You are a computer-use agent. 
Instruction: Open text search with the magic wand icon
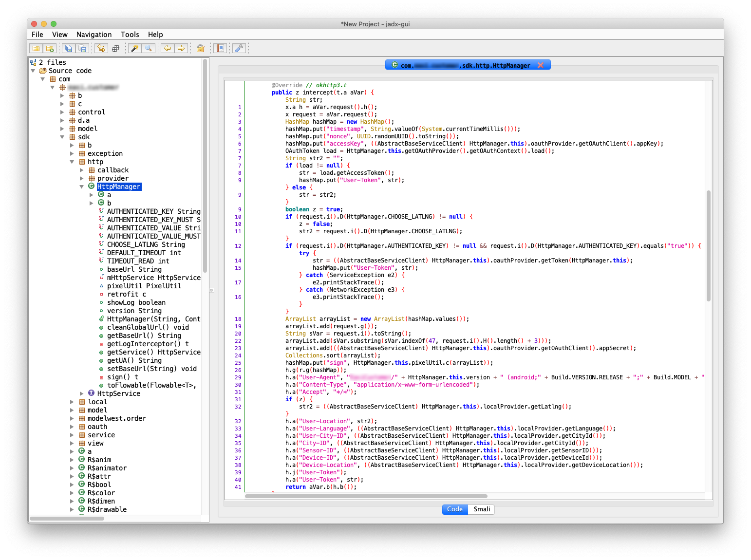point(134,48)
